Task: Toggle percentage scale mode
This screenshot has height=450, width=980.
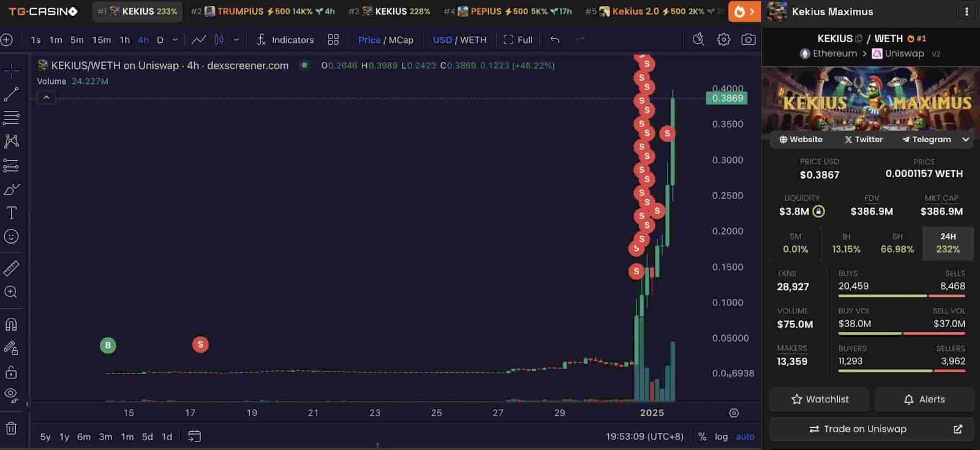Action: click(702, 437)
